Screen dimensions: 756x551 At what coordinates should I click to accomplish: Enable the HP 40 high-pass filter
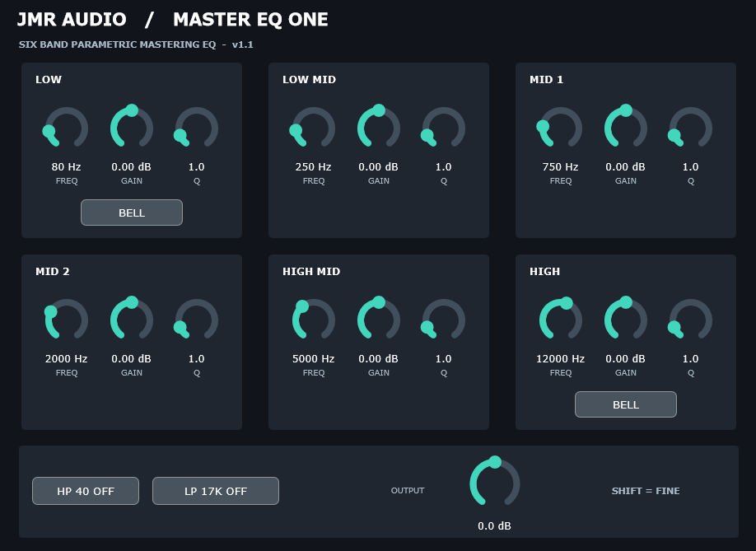pyautogui.click(x=86, y=491)
